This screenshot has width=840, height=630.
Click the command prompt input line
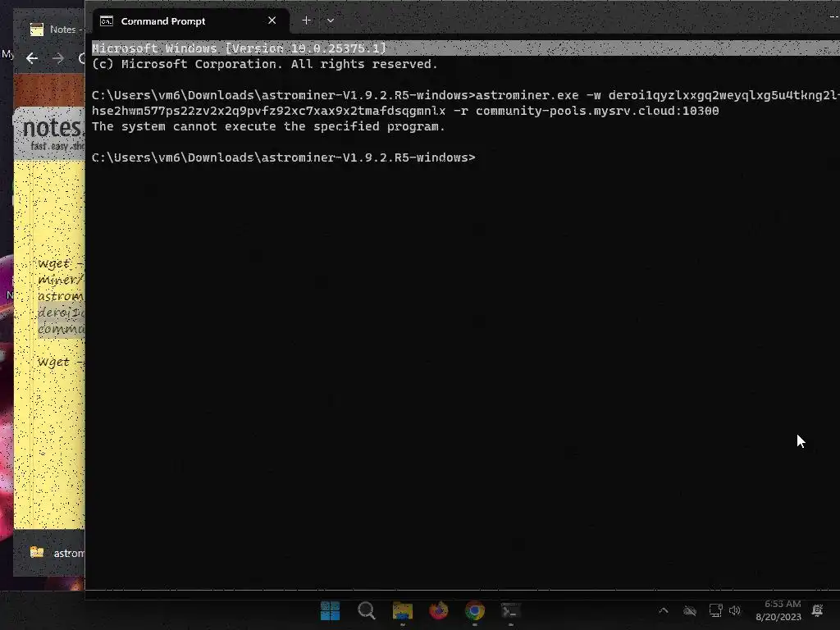pyautogui.click(x=283, y=157)
